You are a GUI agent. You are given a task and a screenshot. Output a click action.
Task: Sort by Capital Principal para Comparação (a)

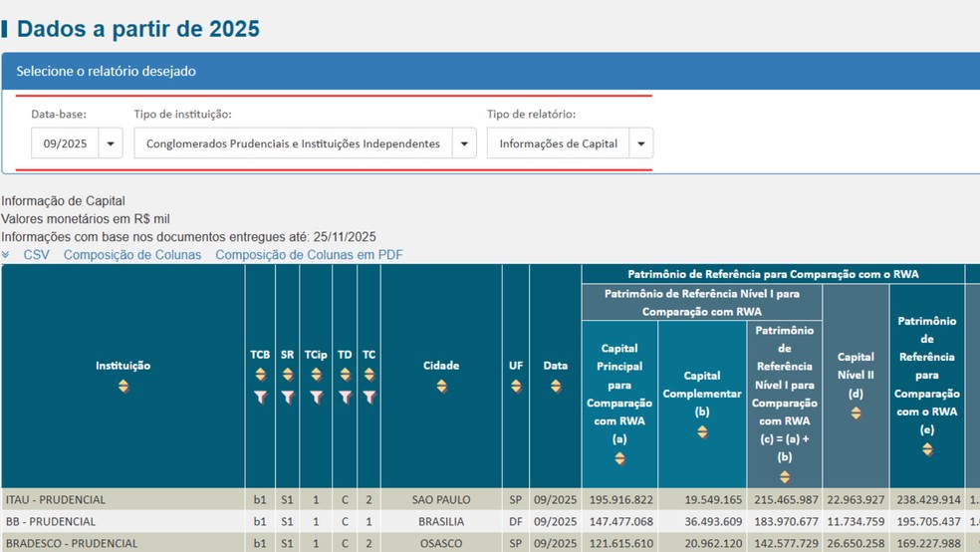[619, 458]
